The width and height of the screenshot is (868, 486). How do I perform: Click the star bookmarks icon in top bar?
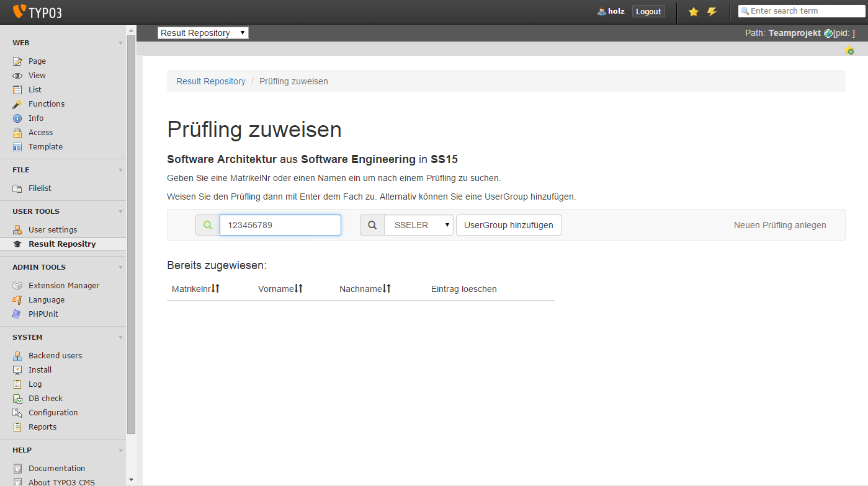[694, 12]
